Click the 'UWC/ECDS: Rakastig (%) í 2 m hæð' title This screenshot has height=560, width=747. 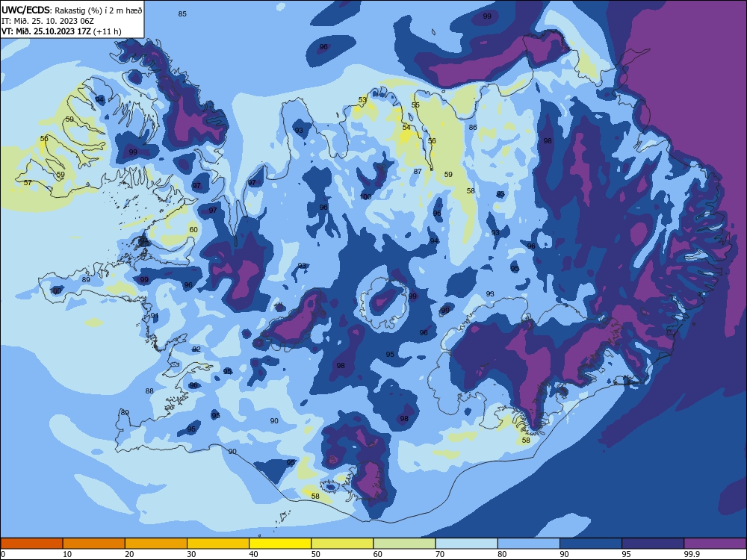[x=72, y=10]
